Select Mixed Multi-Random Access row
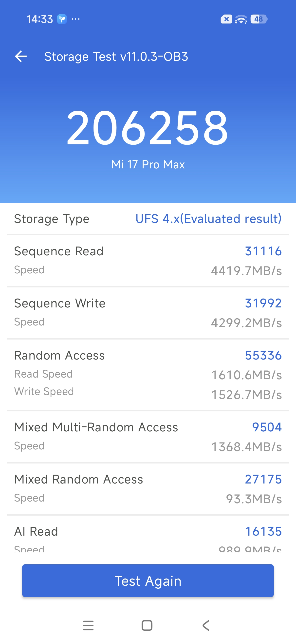 click(148, 436)
